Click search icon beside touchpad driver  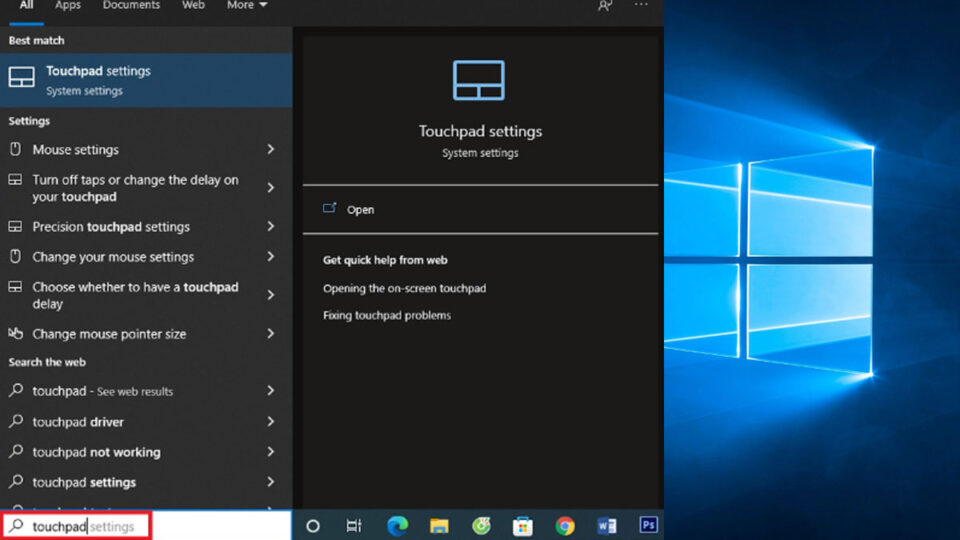[x=16, y=421]
